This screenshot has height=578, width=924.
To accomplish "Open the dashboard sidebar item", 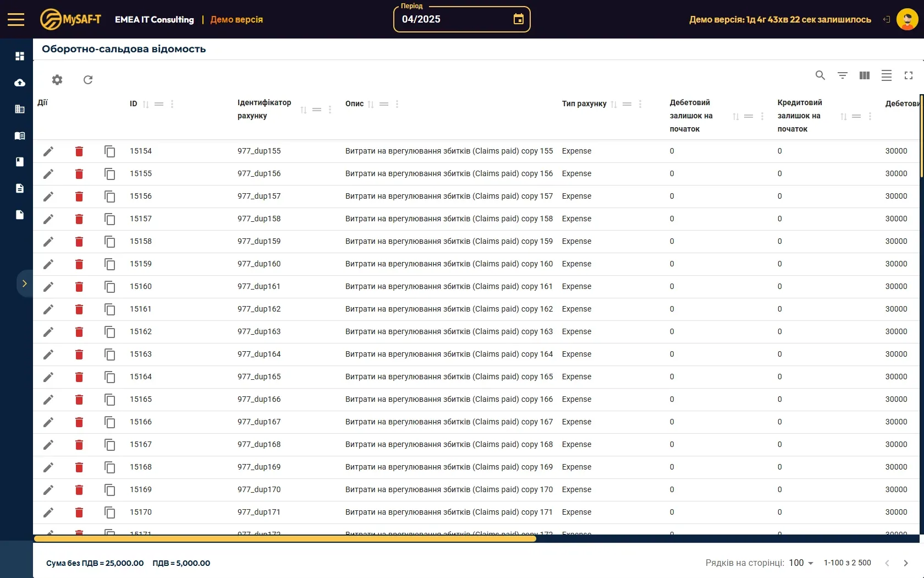I will pos(20,56).
